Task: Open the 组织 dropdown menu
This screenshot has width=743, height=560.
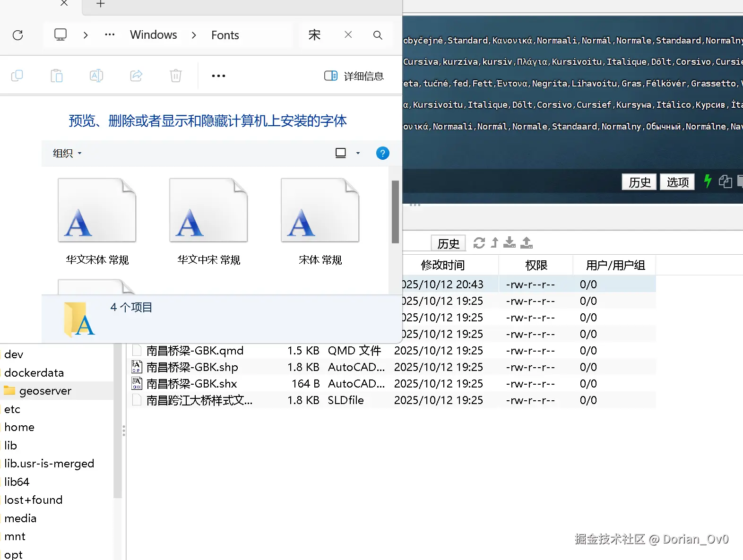Action: coord(67,153)
